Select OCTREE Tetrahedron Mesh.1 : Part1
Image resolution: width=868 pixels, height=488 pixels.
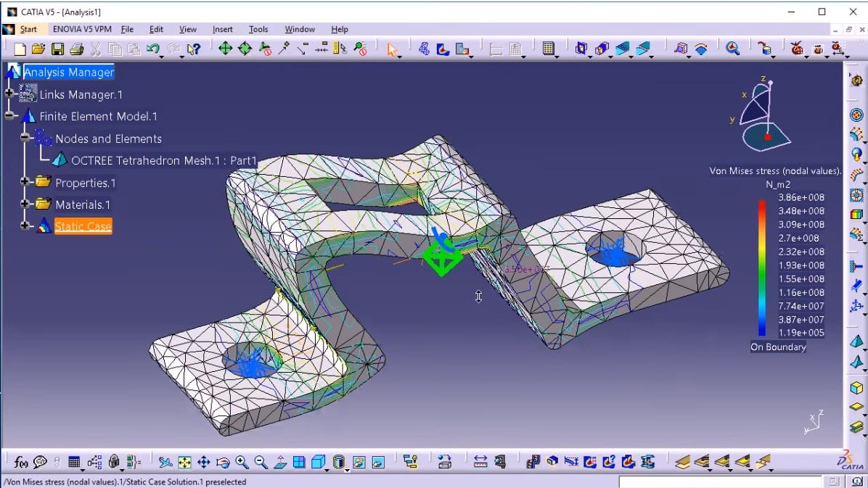[164, 160]
